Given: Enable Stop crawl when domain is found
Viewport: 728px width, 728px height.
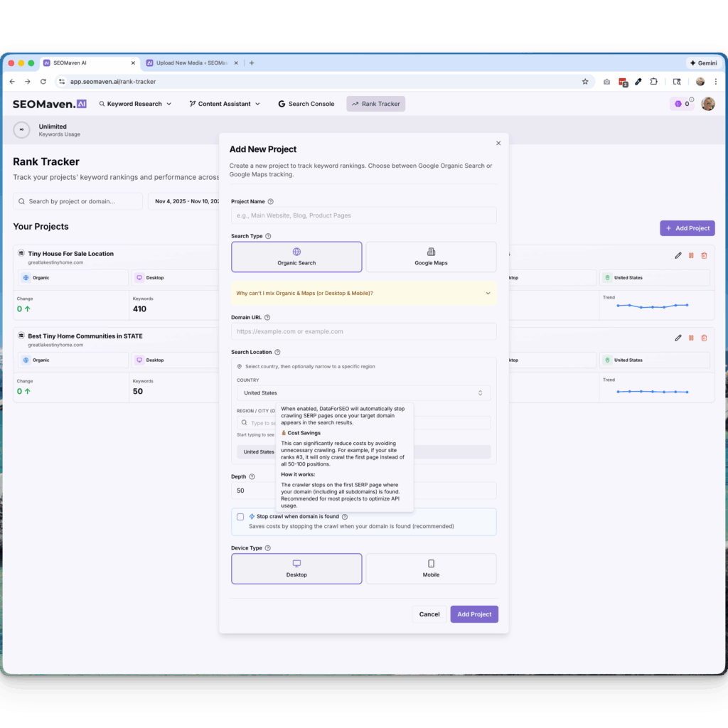Looking at the screenshot, I should tap(240, 517).
